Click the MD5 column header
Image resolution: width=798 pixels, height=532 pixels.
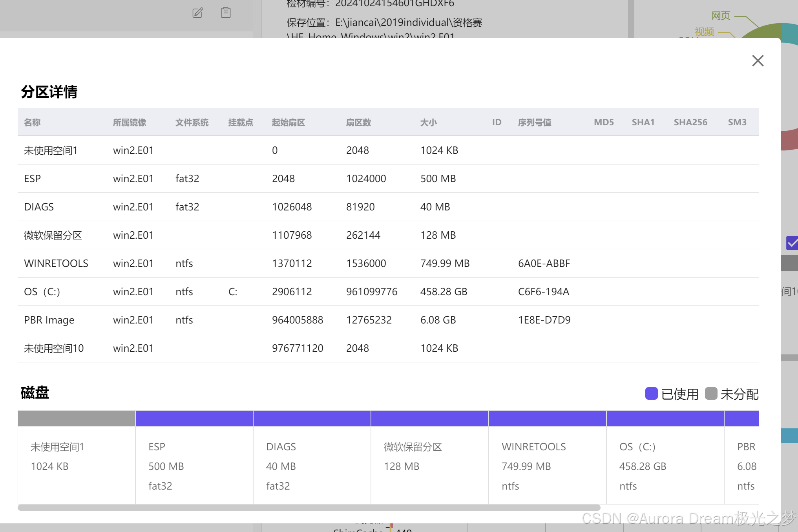[x=604, y=122]
